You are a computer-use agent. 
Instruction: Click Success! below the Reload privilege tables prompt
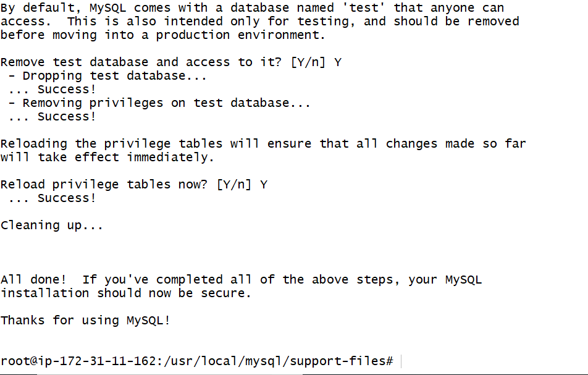click(67, 198)
